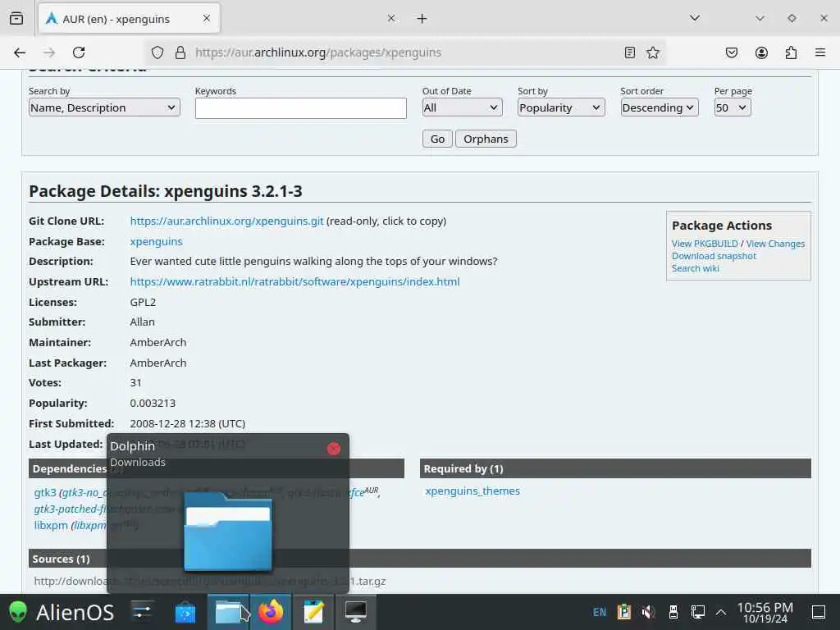
Task: Copy the Git Clone URL link
Action: coord(226,221)
